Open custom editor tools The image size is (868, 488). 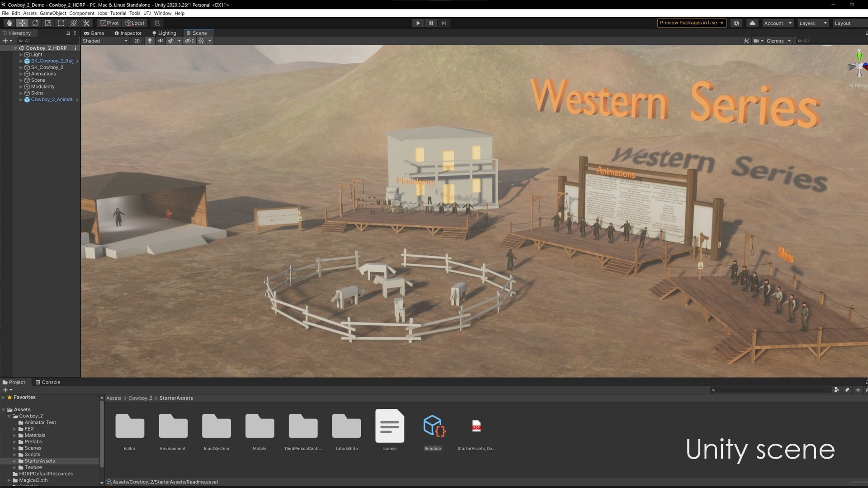[87, 23]
